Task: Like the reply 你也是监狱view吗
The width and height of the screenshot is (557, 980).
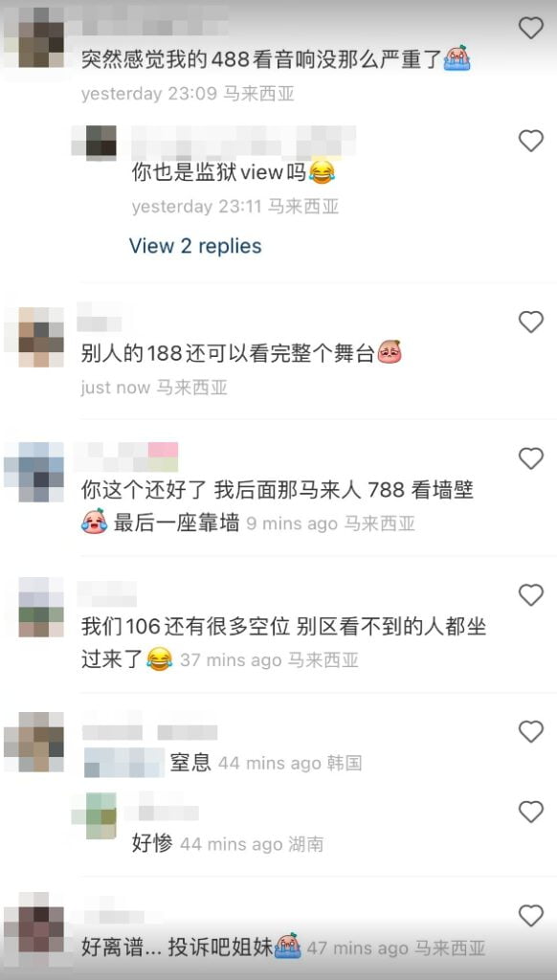Action: 531,142
